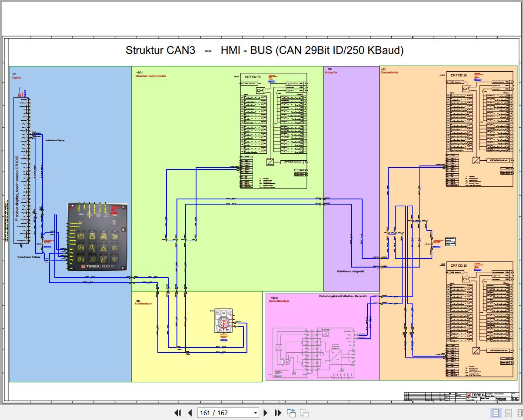Click the '+06 Hubgerüst' section label
523x420 pixels.
[x=331, y=71]
